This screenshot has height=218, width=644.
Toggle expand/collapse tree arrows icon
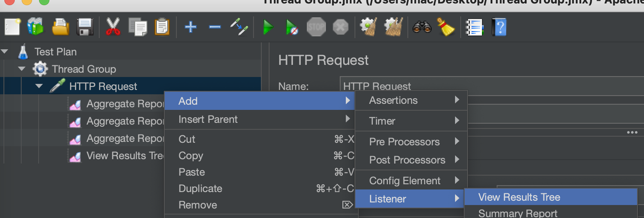(x=239, y=28)
